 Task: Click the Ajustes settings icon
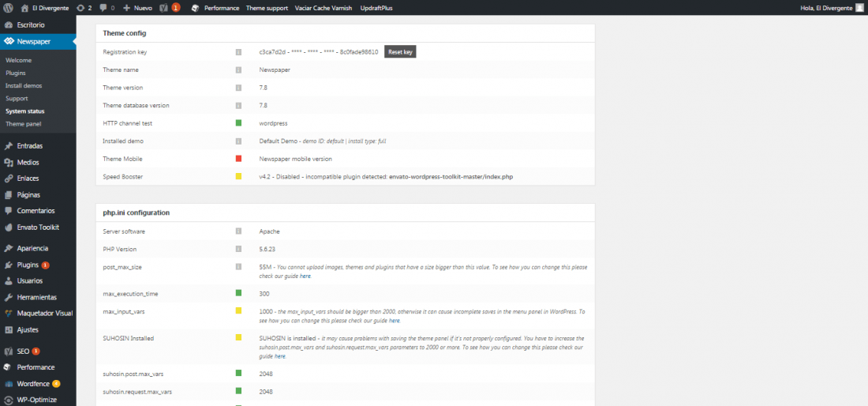click(9, 329)
